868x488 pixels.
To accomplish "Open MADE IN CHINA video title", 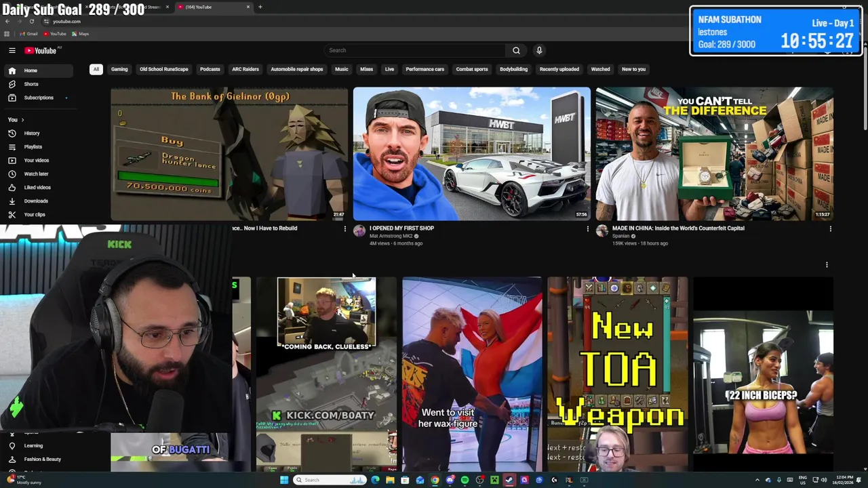I will (x=678, y=228).
